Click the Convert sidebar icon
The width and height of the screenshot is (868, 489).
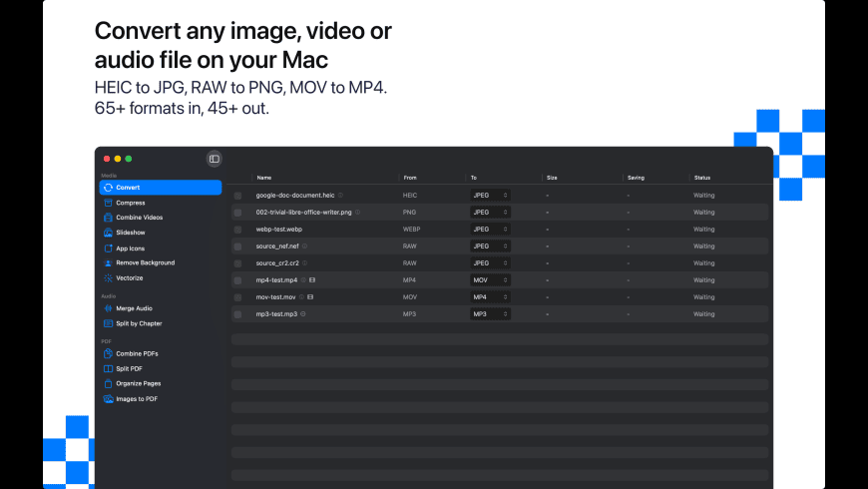click(x=108, y=188)
